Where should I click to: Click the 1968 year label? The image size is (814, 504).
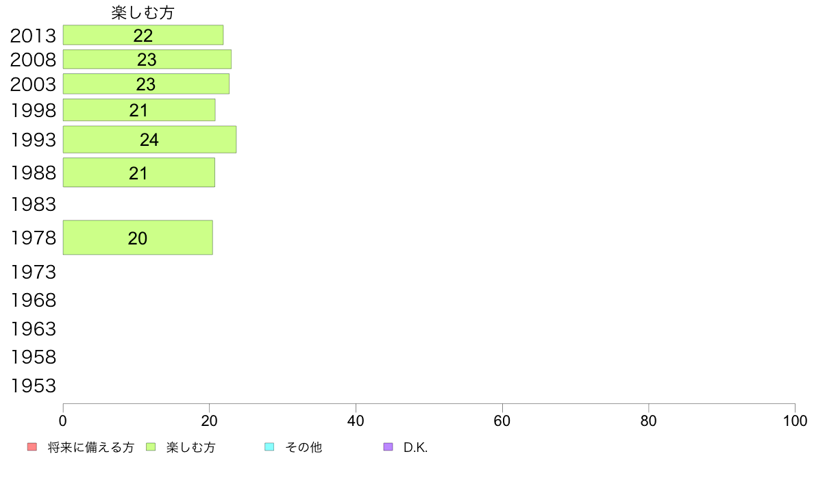pyautogui.click(x=33, y=300)
